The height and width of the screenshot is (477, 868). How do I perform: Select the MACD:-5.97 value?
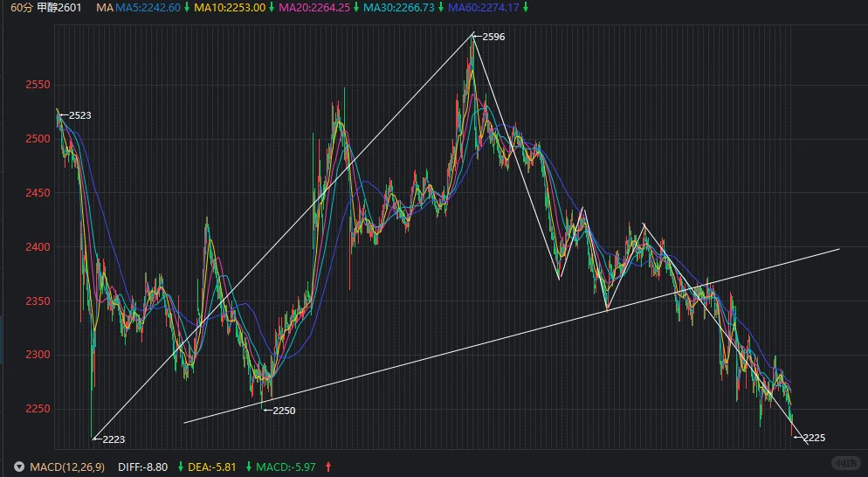point(286,467)
